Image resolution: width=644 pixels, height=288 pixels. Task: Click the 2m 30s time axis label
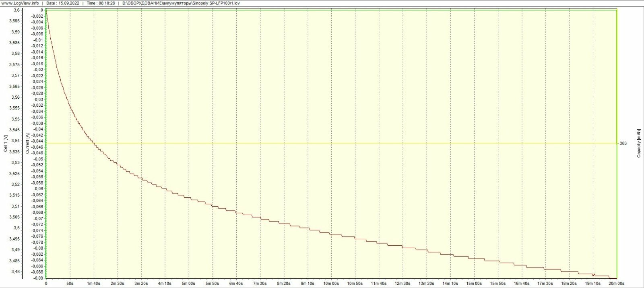[118, 284]
